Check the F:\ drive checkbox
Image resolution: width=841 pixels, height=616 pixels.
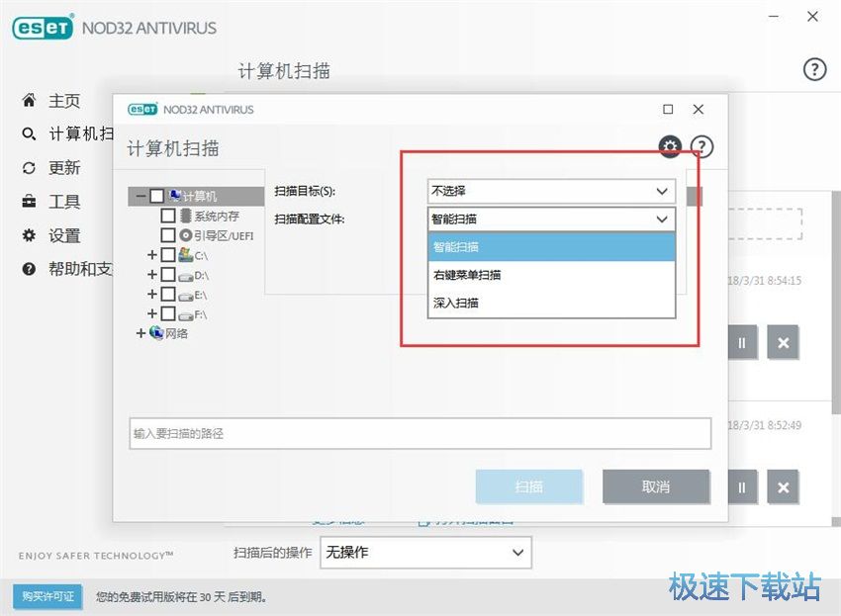tap(168, 313)
